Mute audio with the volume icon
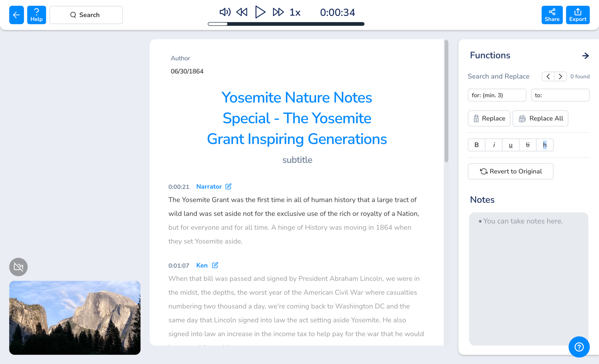 tap(225, 12)
